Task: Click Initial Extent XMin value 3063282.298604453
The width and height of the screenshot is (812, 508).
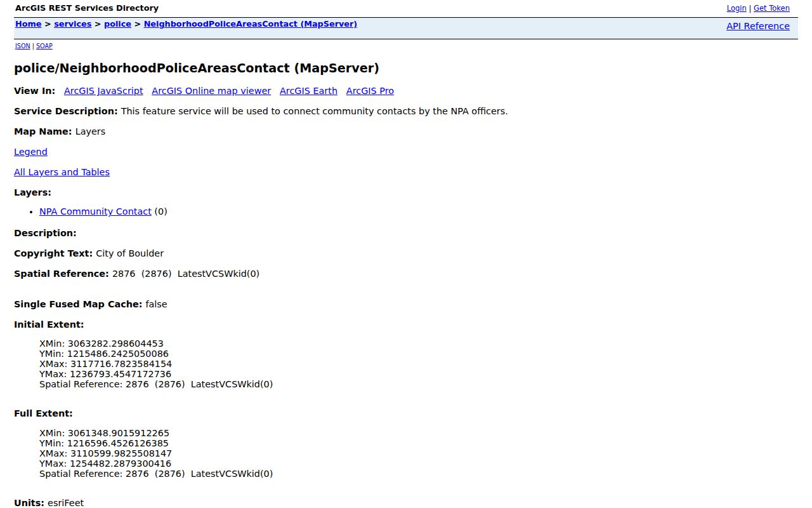Action: 115,344
